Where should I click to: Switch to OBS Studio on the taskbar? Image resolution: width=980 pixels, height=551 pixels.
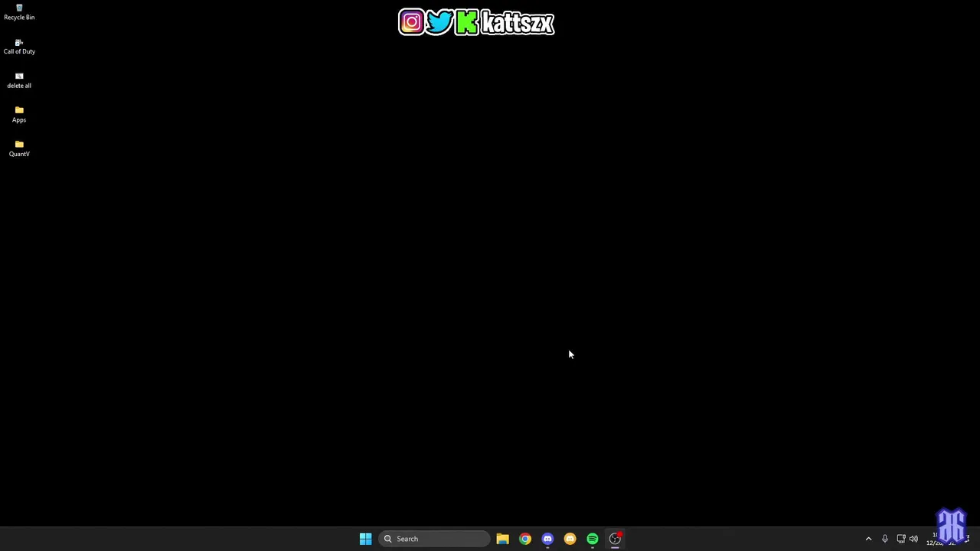(615, 539)
